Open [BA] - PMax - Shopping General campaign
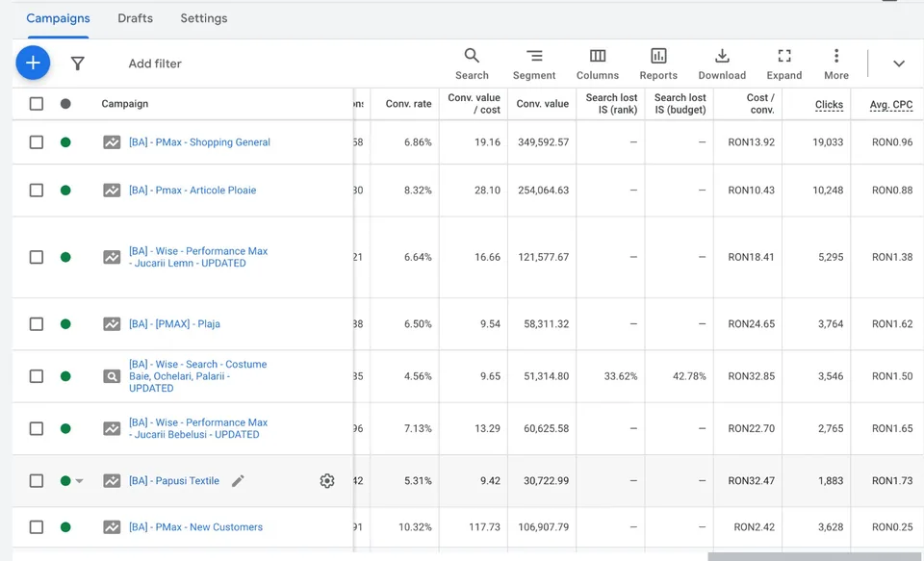The image size is (924, 561). tap(199, 142)
